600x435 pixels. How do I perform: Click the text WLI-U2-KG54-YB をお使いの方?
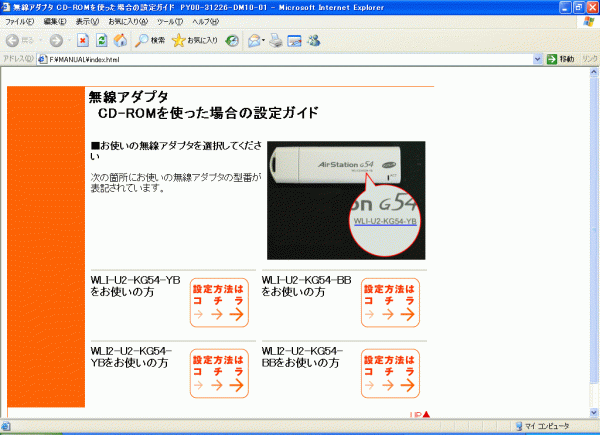click(x=135, y=286)
